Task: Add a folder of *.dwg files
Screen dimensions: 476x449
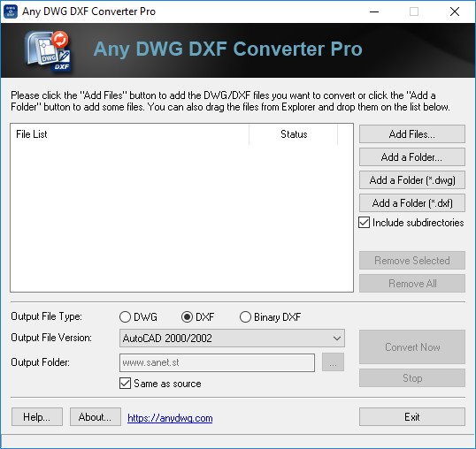Action: coord(412,180)
